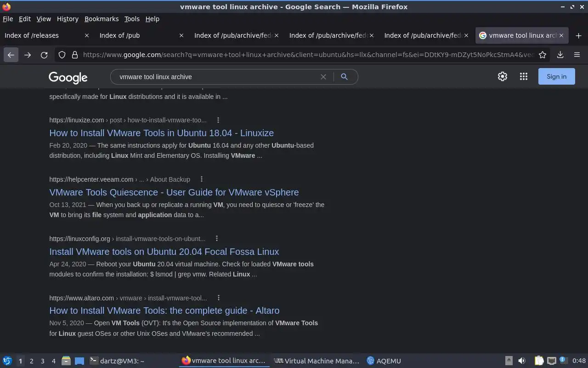
Task: Open the File menu
Action: pos(8,19)
